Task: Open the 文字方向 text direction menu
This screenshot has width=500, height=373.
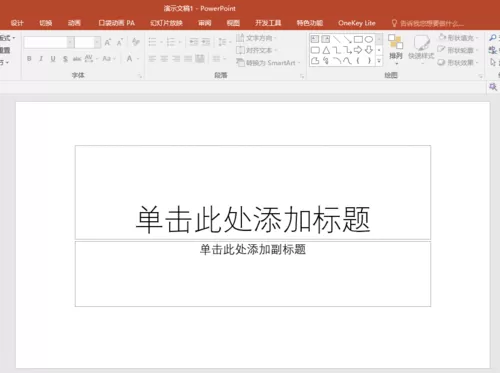Action: pyautogui.click(x=256, y=38)
